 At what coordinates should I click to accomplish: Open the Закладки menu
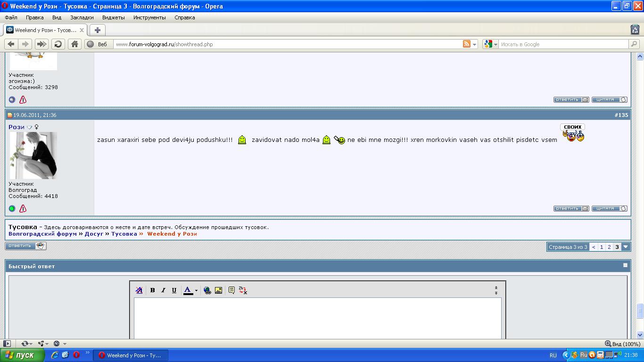pyautogui.click(x=82, y=17)
